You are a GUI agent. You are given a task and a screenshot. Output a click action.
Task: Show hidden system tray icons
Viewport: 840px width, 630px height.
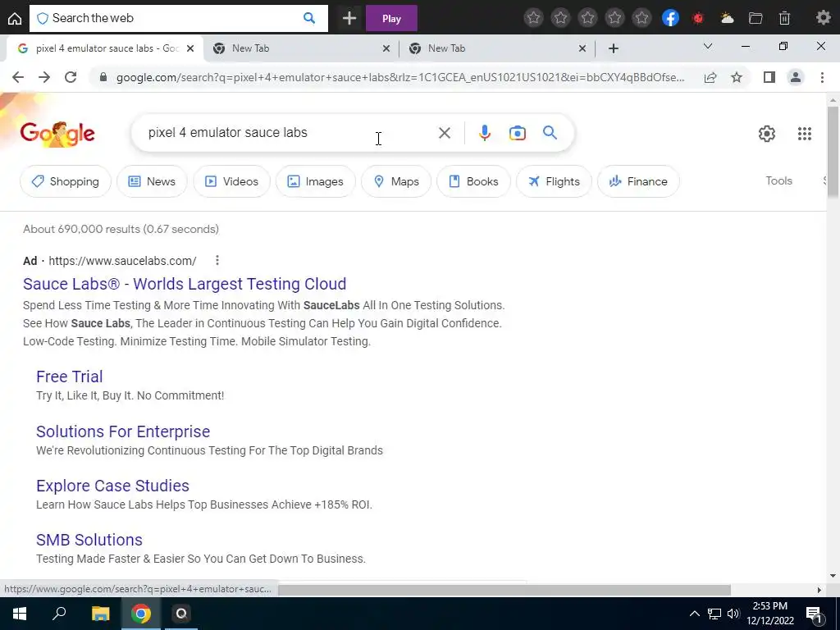tap(694, 614)
